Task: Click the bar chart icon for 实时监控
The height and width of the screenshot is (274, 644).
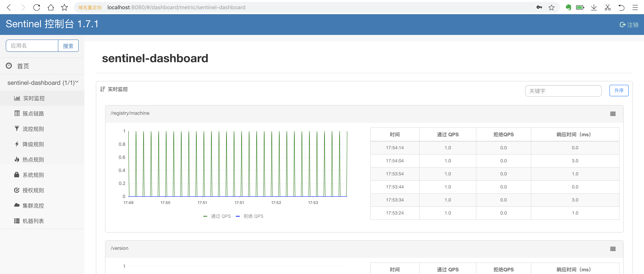Action: tap(17, 98)
